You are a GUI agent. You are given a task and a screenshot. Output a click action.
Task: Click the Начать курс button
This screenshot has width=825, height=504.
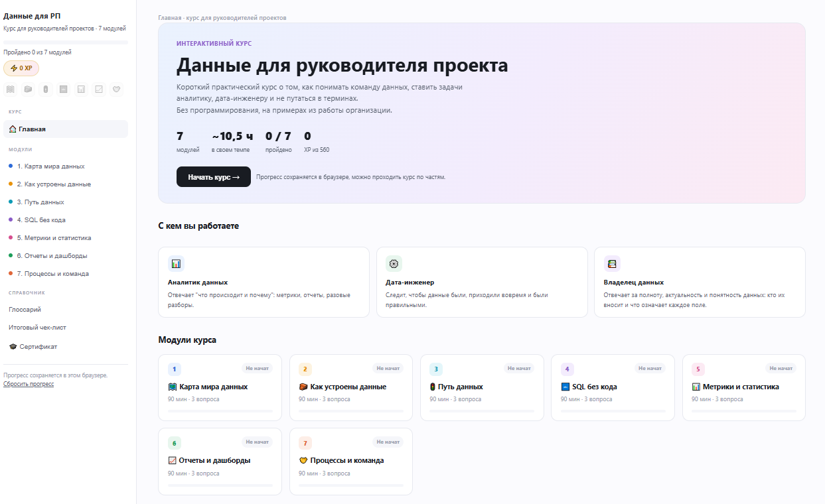pyautogui.click(x=214, y=177)
